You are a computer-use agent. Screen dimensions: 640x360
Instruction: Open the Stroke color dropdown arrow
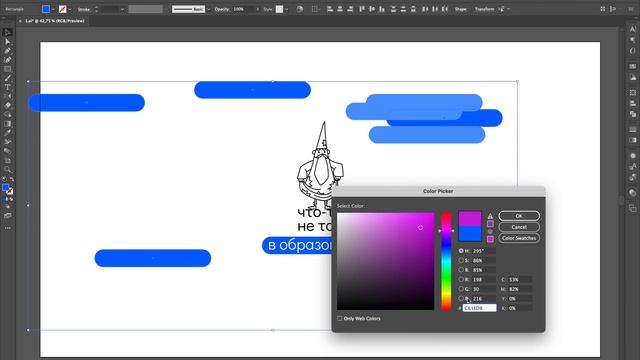coord(70,9)
